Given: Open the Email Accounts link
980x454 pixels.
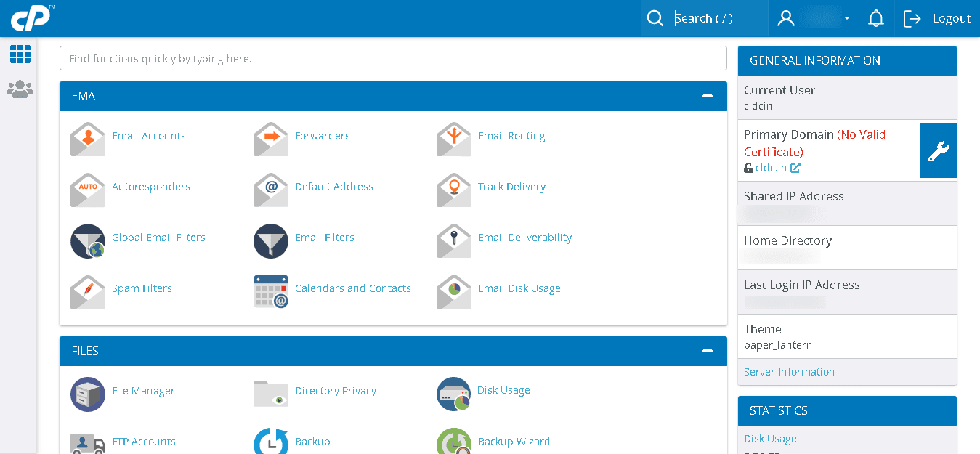Looking at the screenshot, I should [x=149, y=136].
